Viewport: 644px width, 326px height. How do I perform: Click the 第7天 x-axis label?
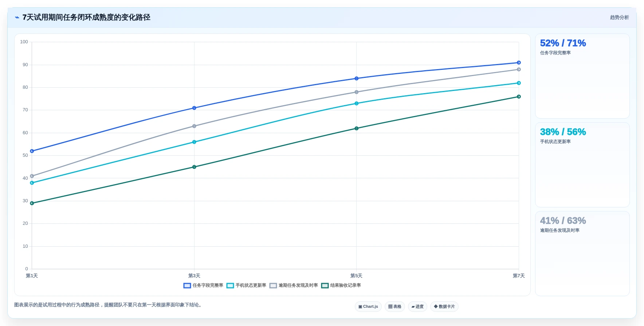519,276
